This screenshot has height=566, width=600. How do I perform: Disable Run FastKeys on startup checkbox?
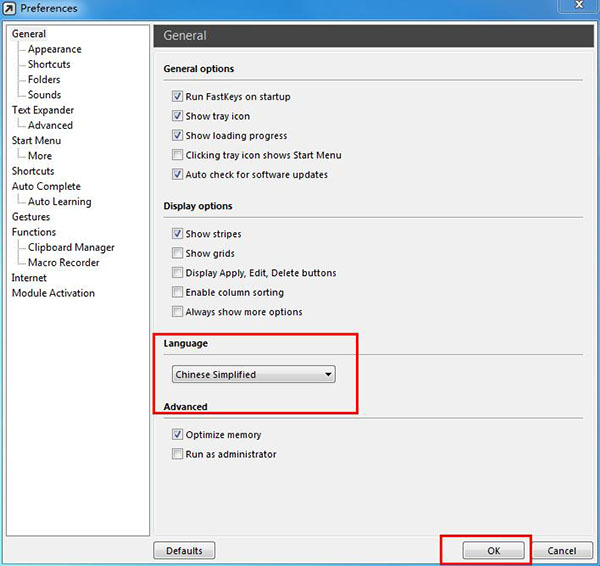tap(178, 97)
